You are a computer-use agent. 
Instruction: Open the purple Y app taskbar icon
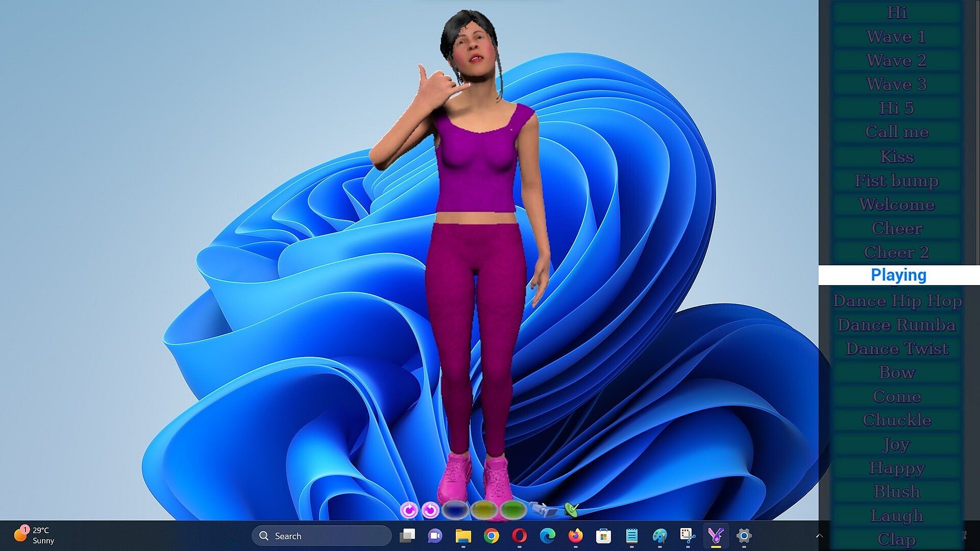[x=716, y=536]
